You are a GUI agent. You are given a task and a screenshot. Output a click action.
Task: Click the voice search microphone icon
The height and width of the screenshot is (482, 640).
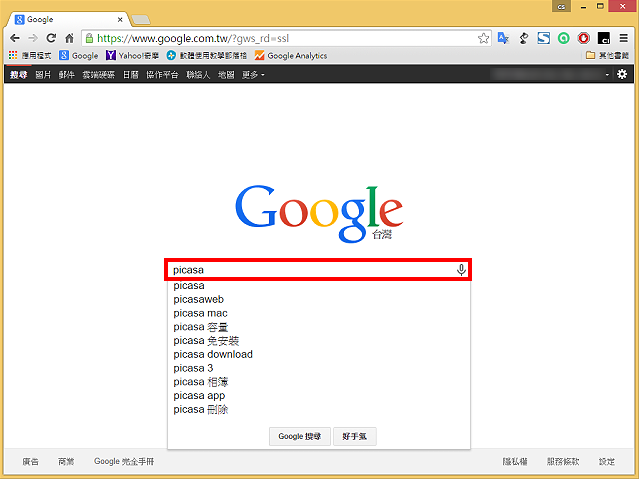(461, 270)
